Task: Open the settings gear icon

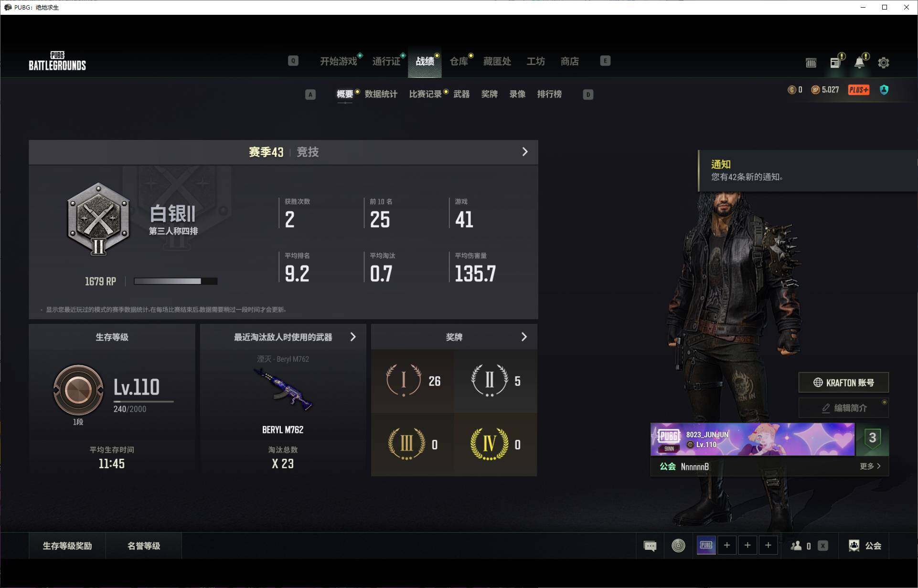Action: 883,63
